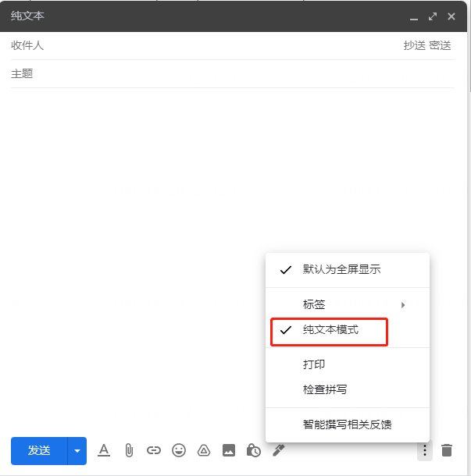Viewport: 471px width, 476px height.
Task: Open send options dropdown arrow beside 发送
Action: coord(77,450)
